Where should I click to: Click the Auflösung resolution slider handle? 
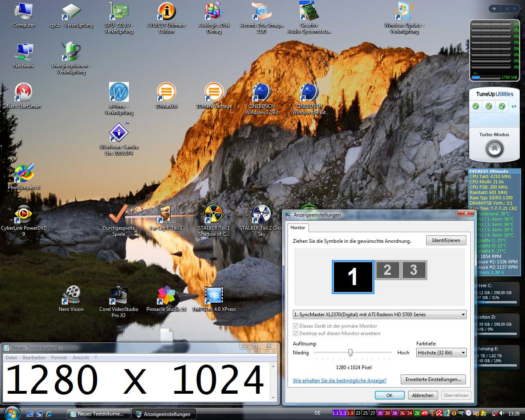coord(350,353)
